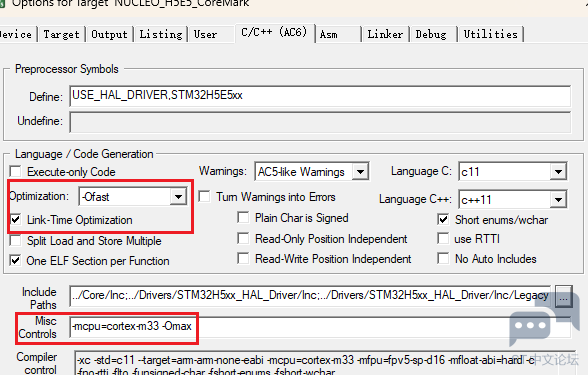Switch to the Linker tab
The width and height of the screenshot is (588, 375).
tap(385, 34)
